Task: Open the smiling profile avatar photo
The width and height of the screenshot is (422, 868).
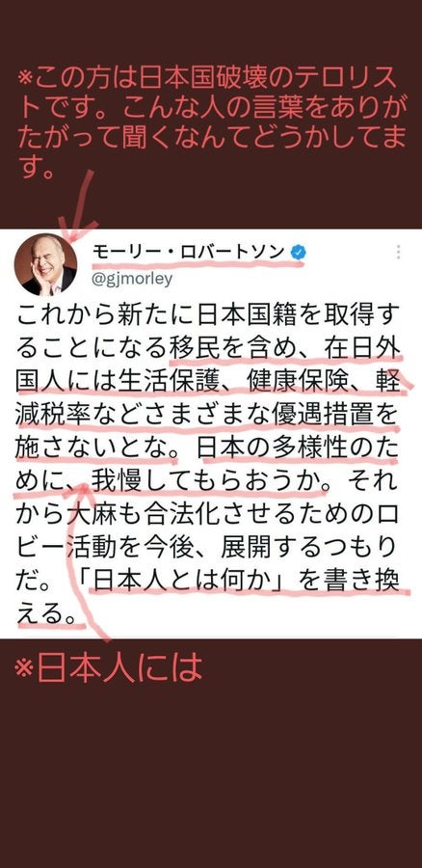Action: pos(45,264)
